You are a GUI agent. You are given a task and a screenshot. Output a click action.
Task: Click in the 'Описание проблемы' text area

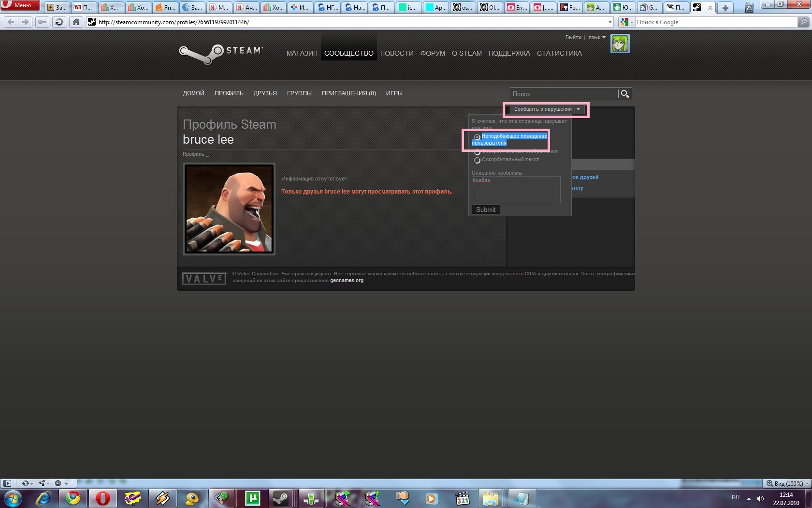(x=516, y=189)
